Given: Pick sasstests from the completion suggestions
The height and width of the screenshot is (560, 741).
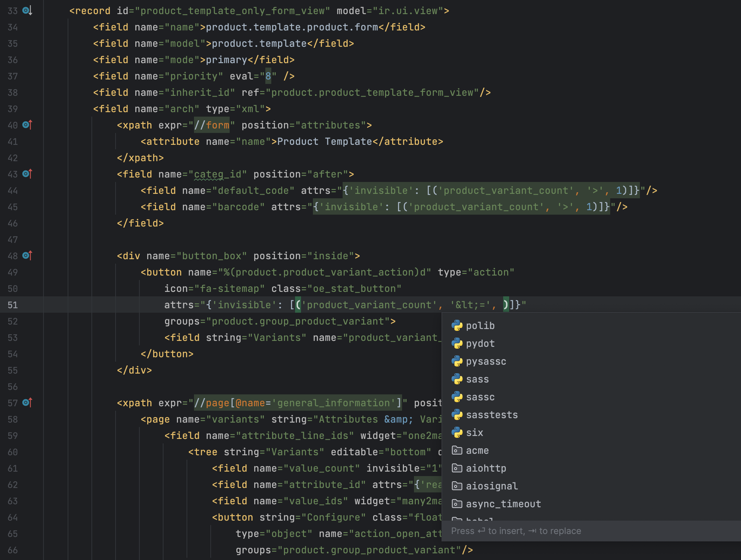Looking at the screenshot, I should click(492, 415).
